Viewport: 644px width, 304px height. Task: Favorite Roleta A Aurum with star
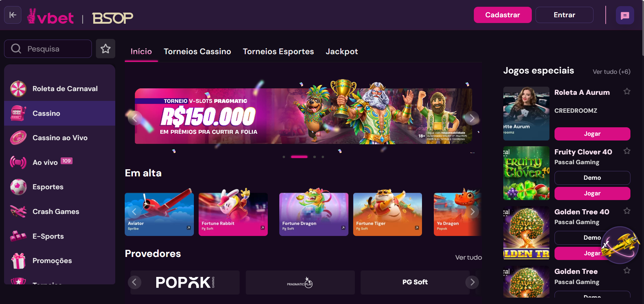coord(627,91)
